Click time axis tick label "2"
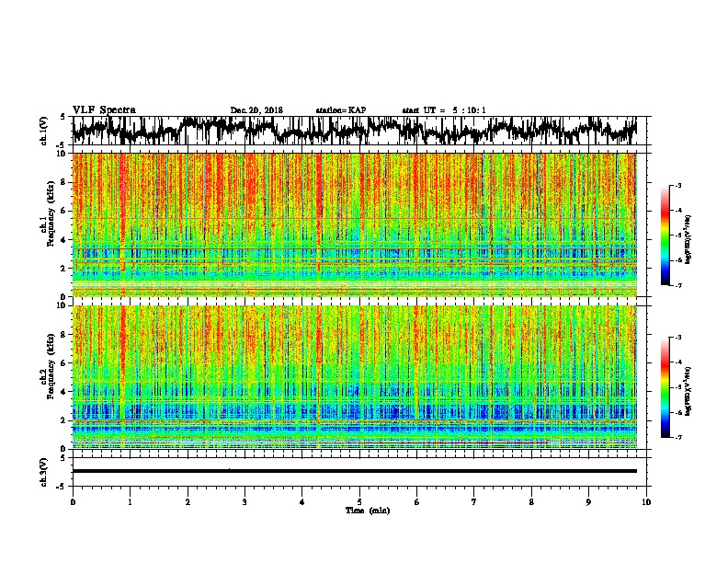Screen dimensions: 728x563 click(x=188, y=502)
